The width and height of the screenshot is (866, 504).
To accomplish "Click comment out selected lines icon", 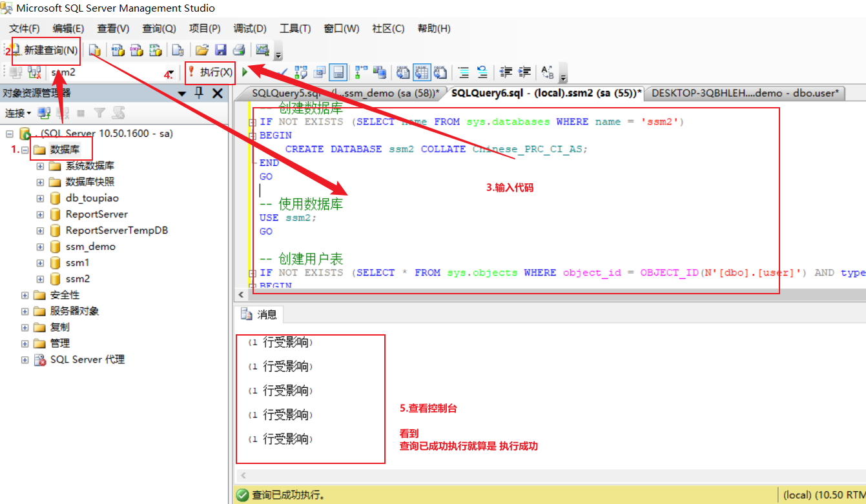I will [x=463, y=72].
